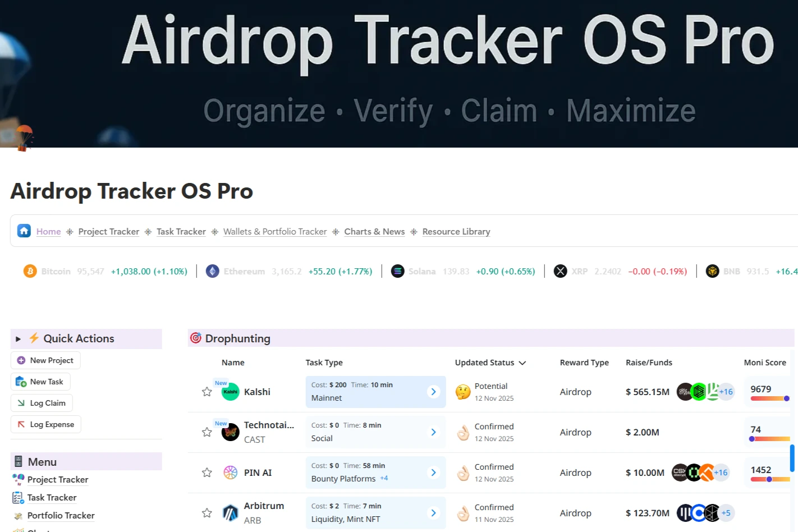This screenshot has width=798, height=532.
Task: Toggle favorite star for Arbitrum
Action: 207,513
